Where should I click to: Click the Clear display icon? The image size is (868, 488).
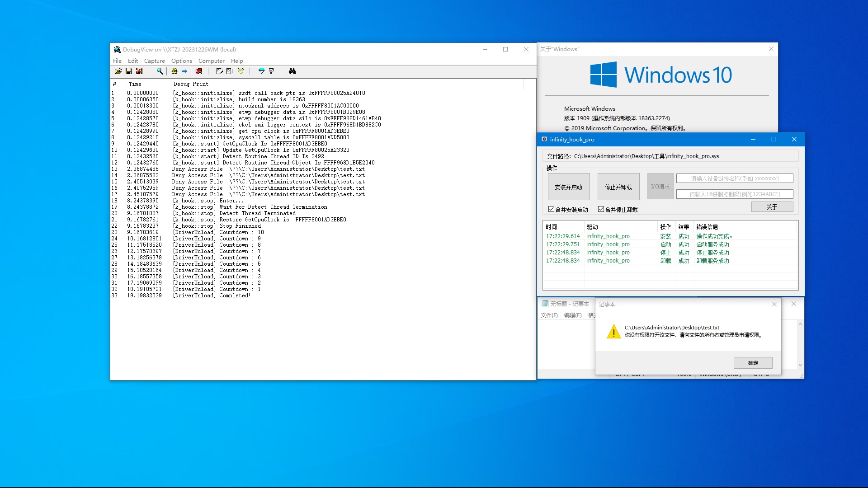click(x=198, y=71)
